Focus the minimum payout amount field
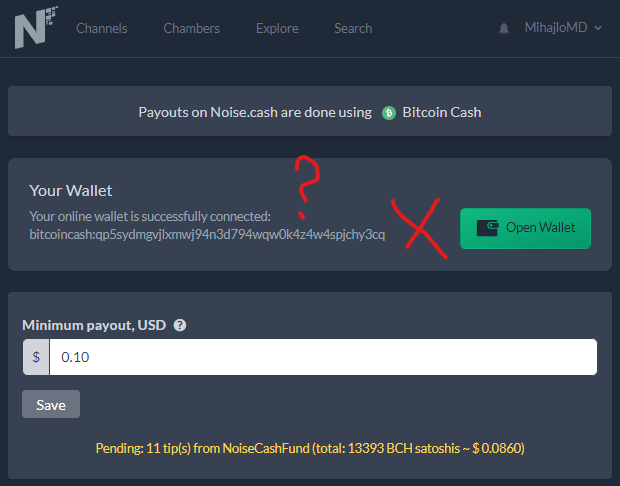Screen dimensions: 620x486 click(x=323, y=357)
